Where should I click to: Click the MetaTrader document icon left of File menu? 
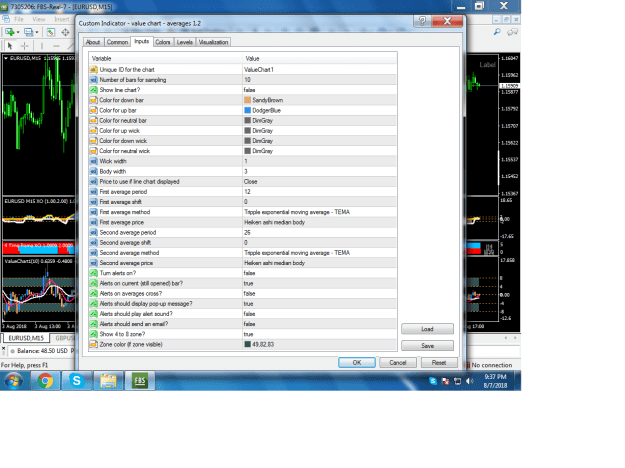click(6, 19)
